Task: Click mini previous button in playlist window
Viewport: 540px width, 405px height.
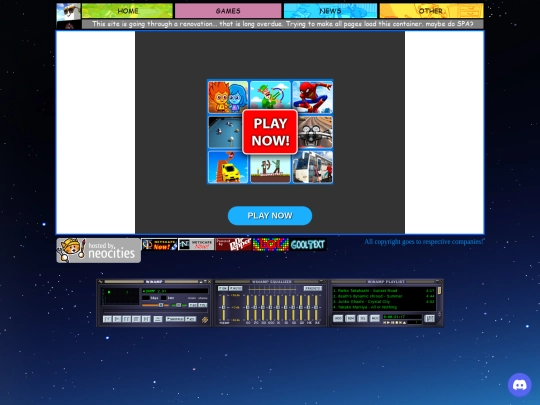Action: pyautogui.click(x=385, y=322)
